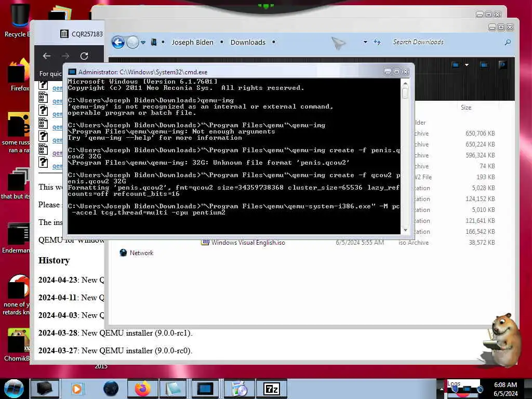Click the 124,152 KB size cell
The height and width of the screenshot is (399, 532).
[480, 199]
